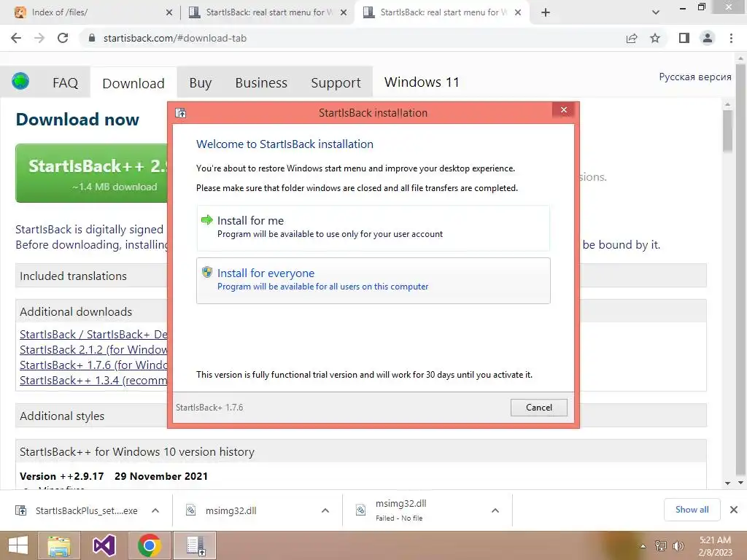Screen dimensions: 747x560
Task: Open the Chrome three-dot menu
Action: coord(731,38)
